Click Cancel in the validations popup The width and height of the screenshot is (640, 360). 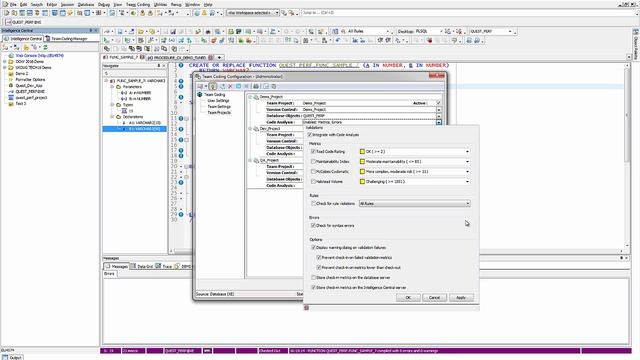(434, 298)
